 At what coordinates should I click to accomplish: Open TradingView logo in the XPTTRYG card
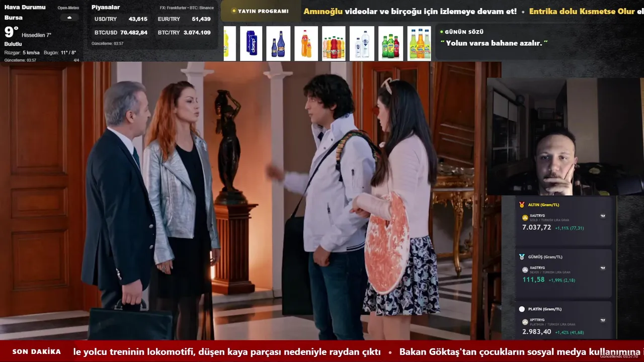point(603,320)
